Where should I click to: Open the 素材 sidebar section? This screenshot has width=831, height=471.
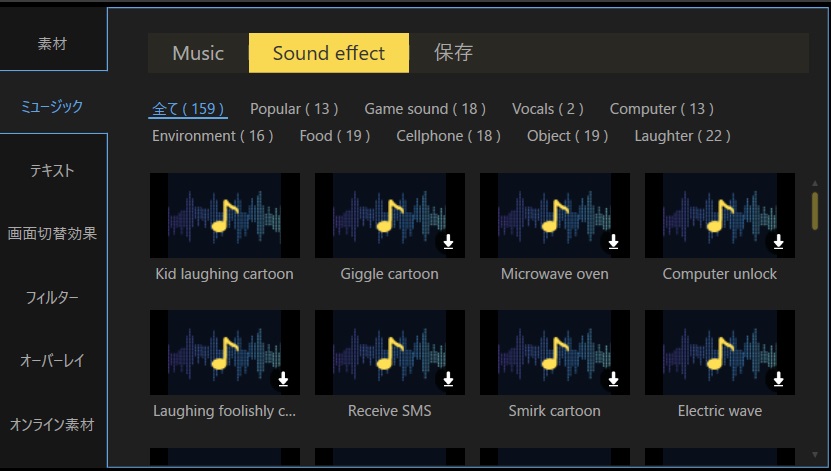pos(52,43)
